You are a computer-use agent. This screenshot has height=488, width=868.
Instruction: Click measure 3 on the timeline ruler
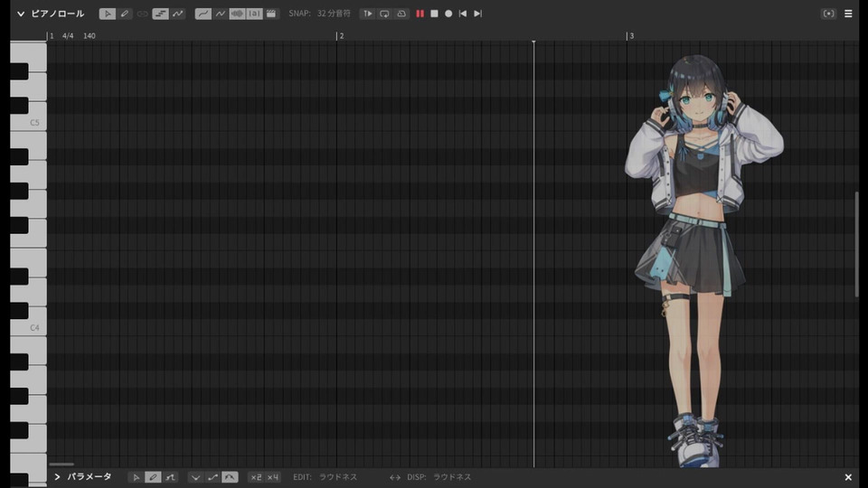(631, 36)
